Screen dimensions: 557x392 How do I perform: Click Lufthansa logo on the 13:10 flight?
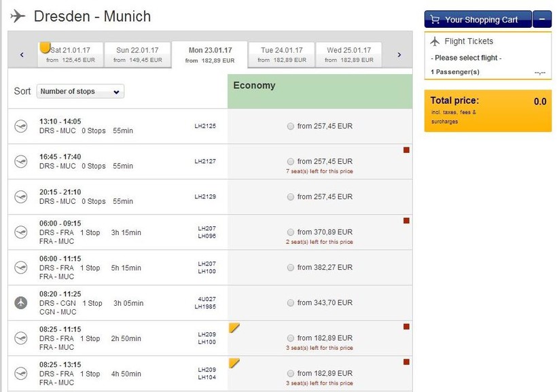pos(21,126)
